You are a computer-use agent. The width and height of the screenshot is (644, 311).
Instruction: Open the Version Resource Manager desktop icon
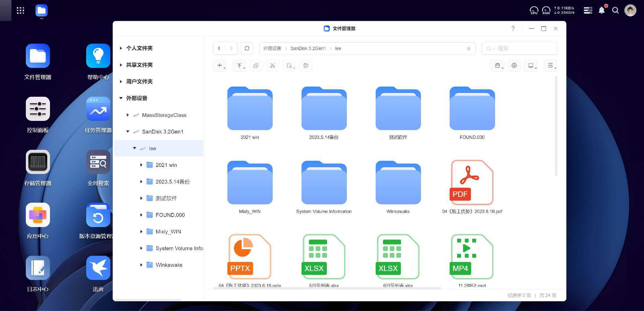click(98, 215)
